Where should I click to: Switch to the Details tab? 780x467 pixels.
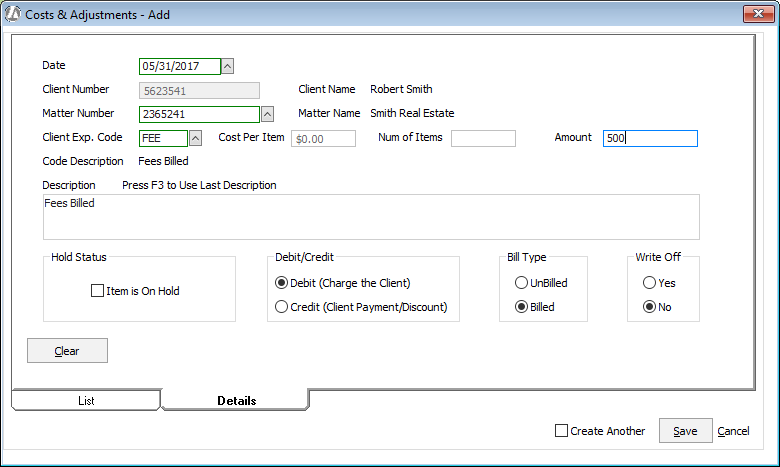(x=236, y=400)
